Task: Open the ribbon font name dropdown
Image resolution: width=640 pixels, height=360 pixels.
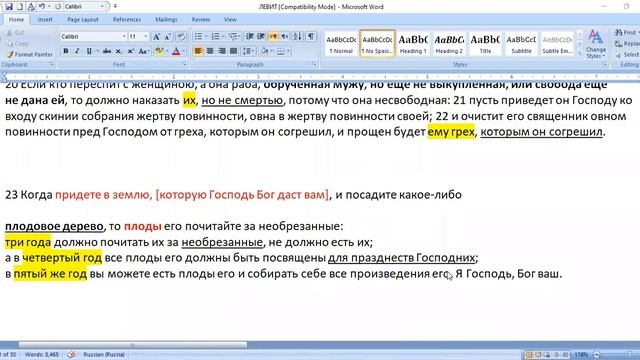Action: [124, 37]
